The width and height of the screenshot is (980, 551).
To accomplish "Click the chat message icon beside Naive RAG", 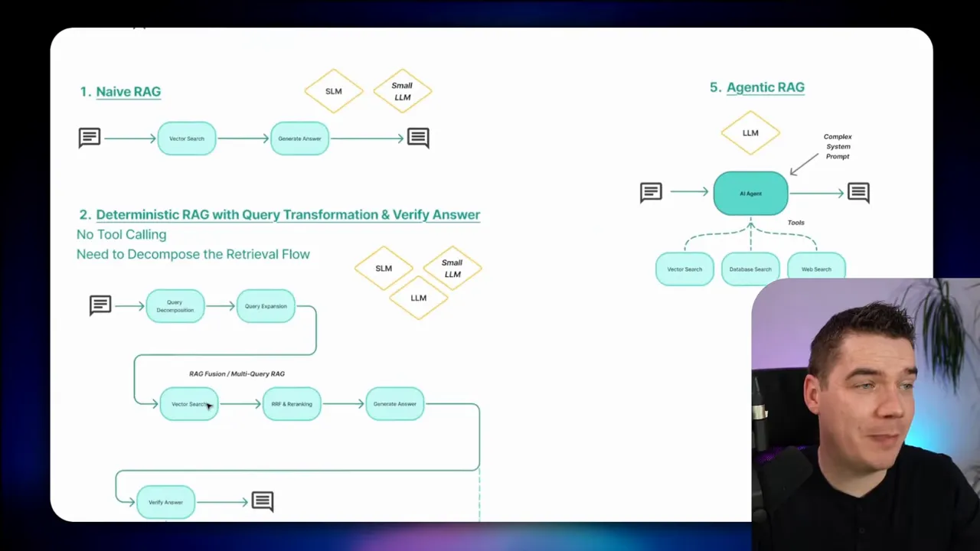I will point(90,138).
